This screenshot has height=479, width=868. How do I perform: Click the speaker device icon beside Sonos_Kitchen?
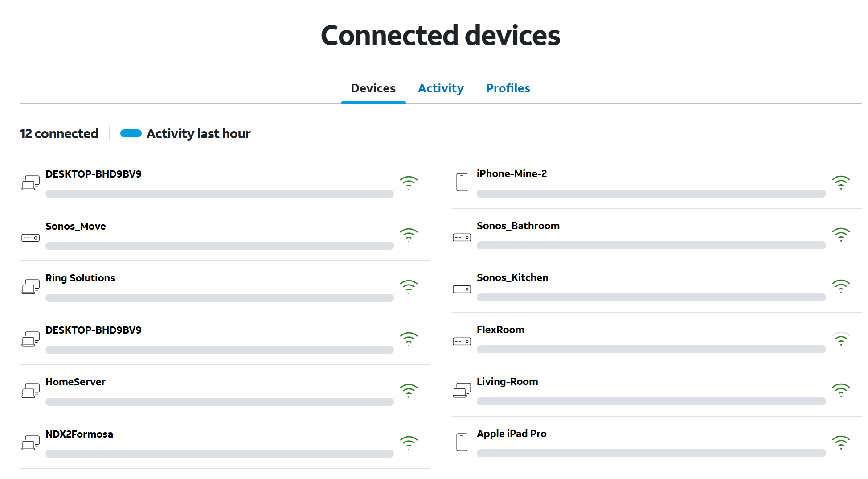coord(462,289)
